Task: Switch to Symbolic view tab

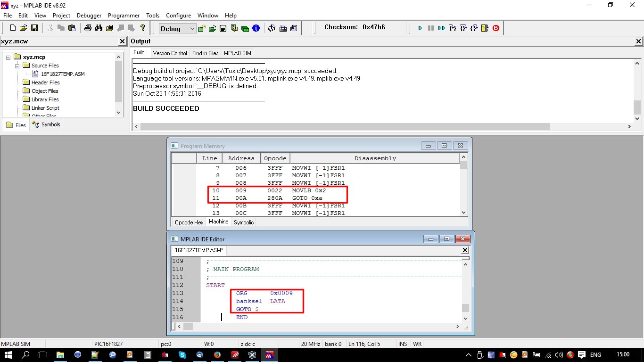Action: [x=244, y=222]
